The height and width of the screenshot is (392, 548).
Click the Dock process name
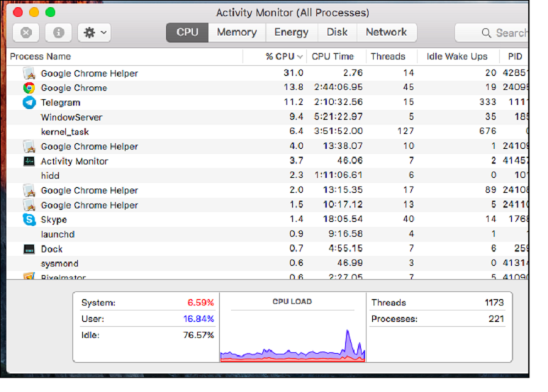click(x=52, y=249)
